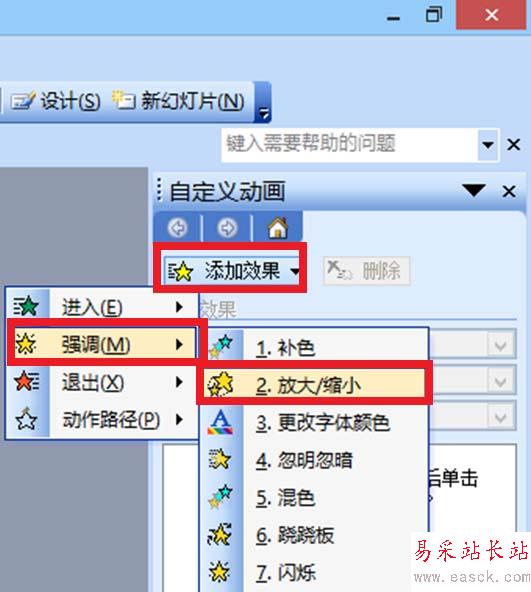Open the 进入(E) entrance effects submenu
Screen dimensions: 531x592
pos(102,307)
